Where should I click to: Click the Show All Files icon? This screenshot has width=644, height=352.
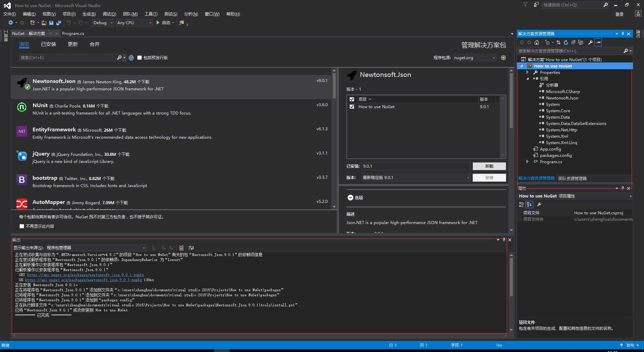[581, 42]
